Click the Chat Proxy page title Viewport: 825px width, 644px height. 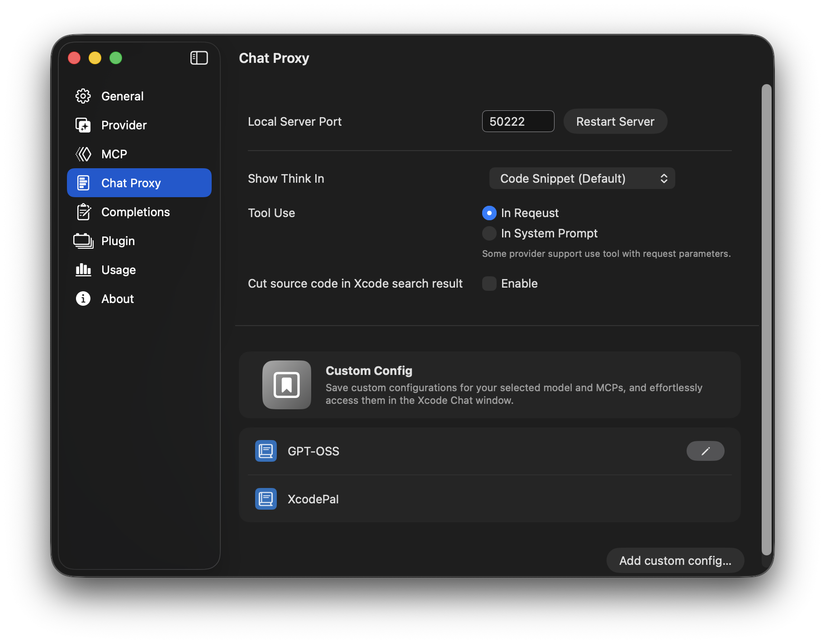pos(274,58)
